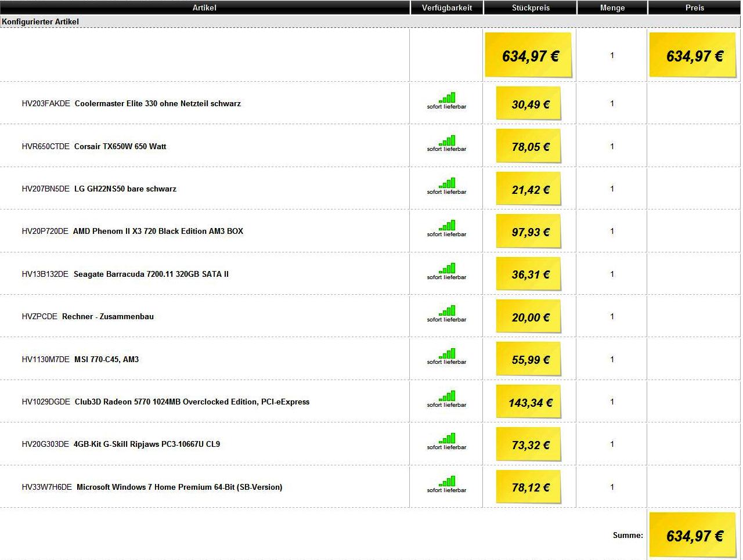Click the 634,97 € Preis note in top row
This screenshot has height=560, width=743.
pyautogui.click(x=693, y=55)
